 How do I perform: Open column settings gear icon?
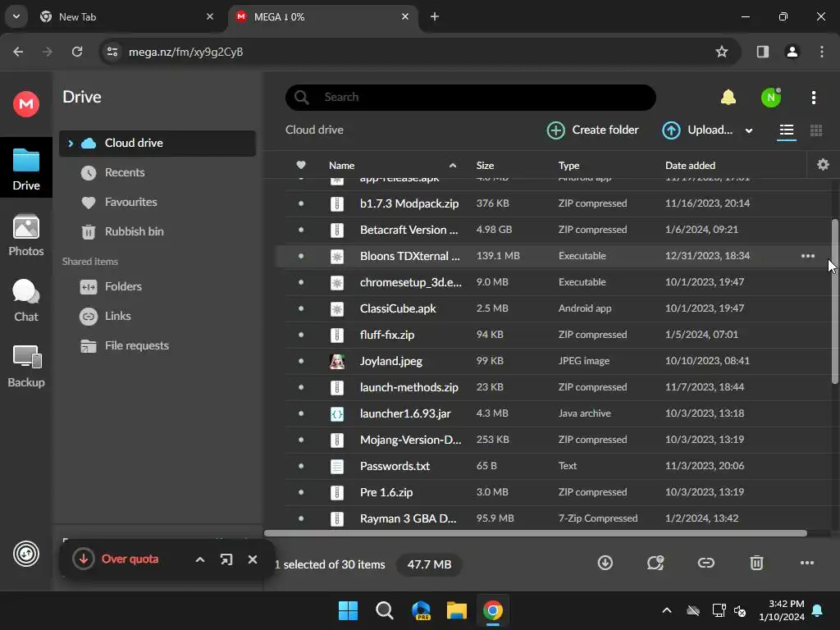[x=823, y=164]
